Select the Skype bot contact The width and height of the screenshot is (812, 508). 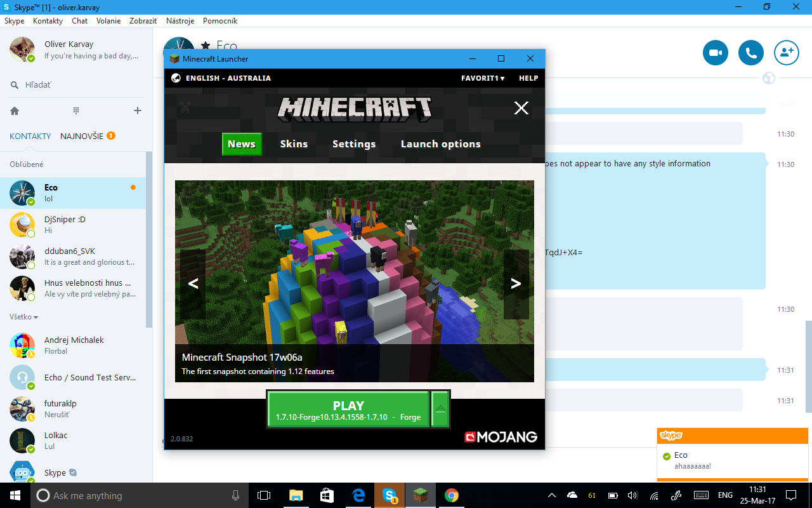(x=73, y=472)
